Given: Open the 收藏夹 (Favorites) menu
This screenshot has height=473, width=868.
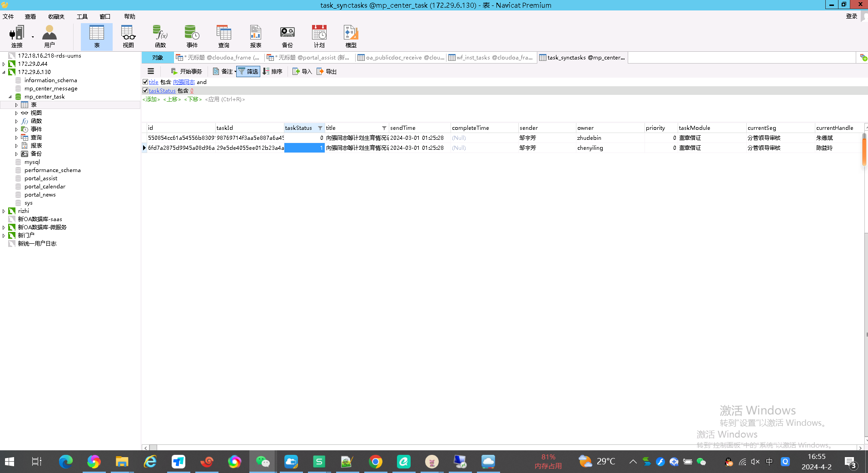Looking at the screenshot, I should 56,16.
